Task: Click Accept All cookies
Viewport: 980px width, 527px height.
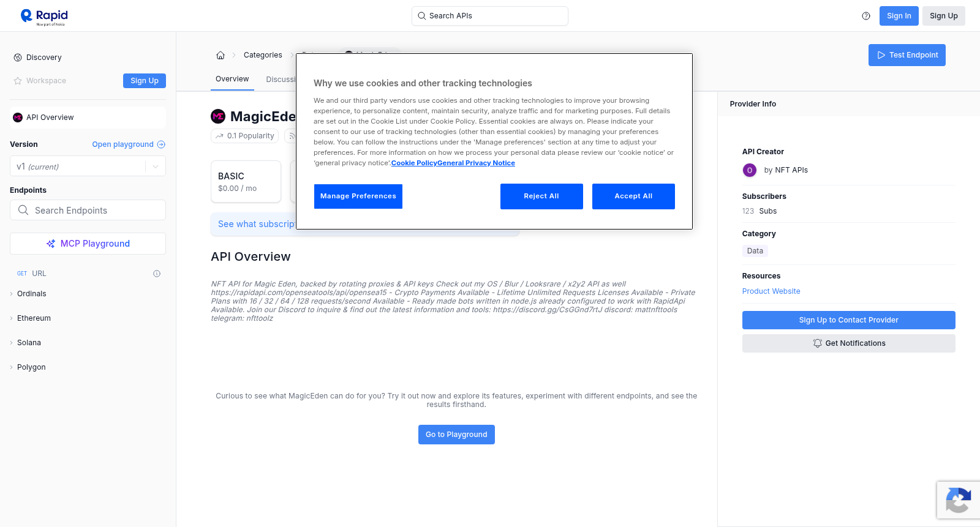Action: 633,196
